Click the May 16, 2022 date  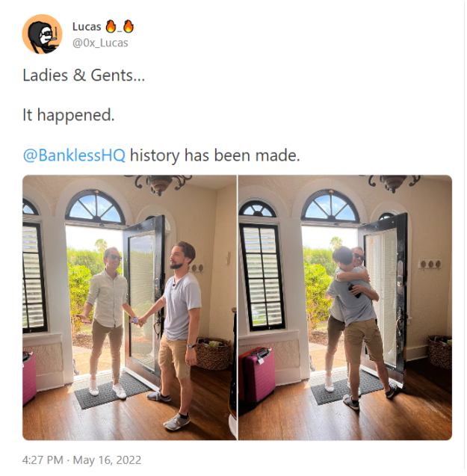pos(107,460)
